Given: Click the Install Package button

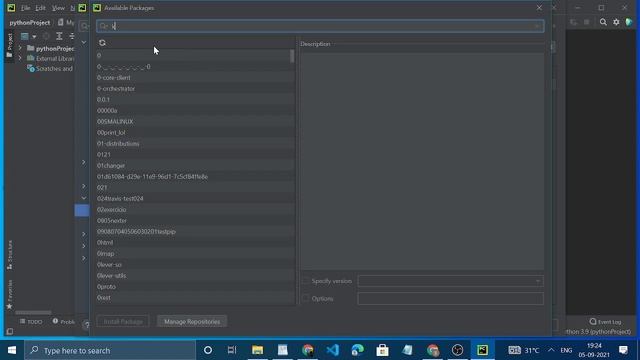Looking at the screenshot, I should [x=123, y=322].
